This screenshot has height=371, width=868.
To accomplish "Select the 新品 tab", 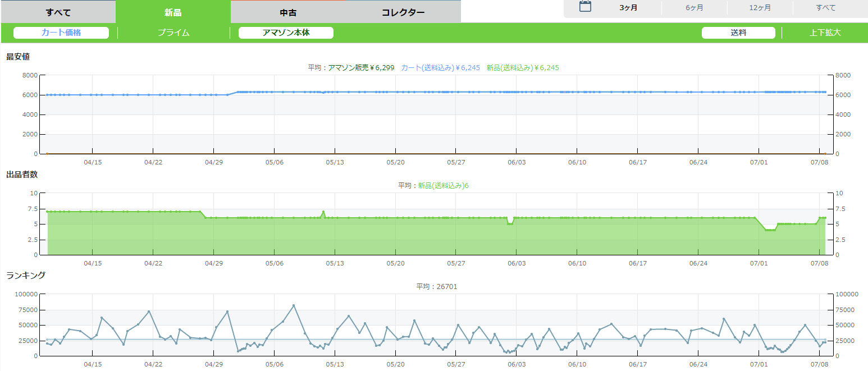I will click(173, 12).
